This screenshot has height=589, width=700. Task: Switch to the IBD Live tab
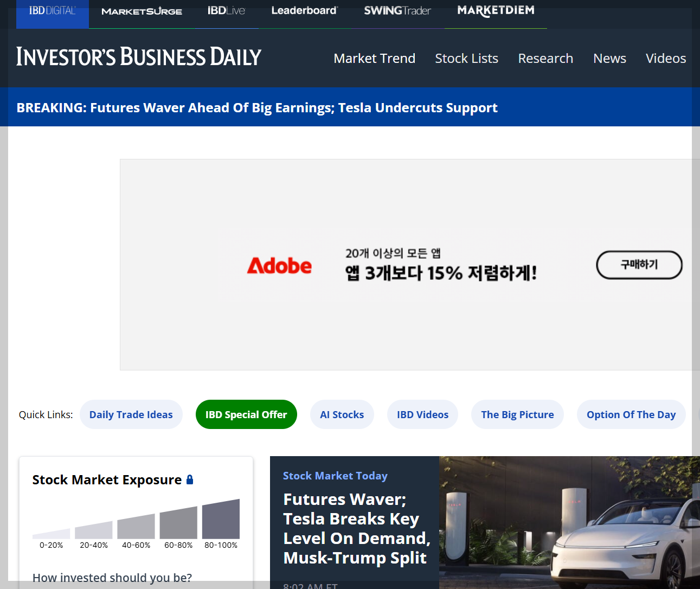click(x=226, y=11)
